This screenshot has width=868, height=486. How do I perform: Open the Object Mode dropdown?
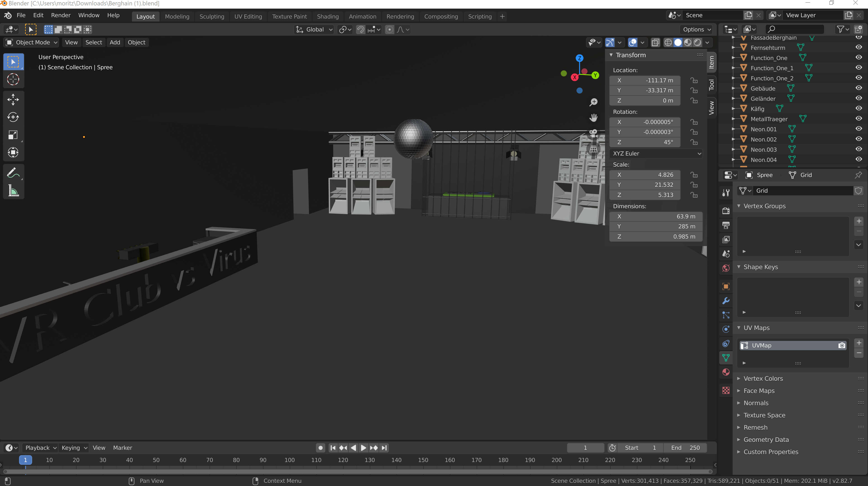click(32, 43)
